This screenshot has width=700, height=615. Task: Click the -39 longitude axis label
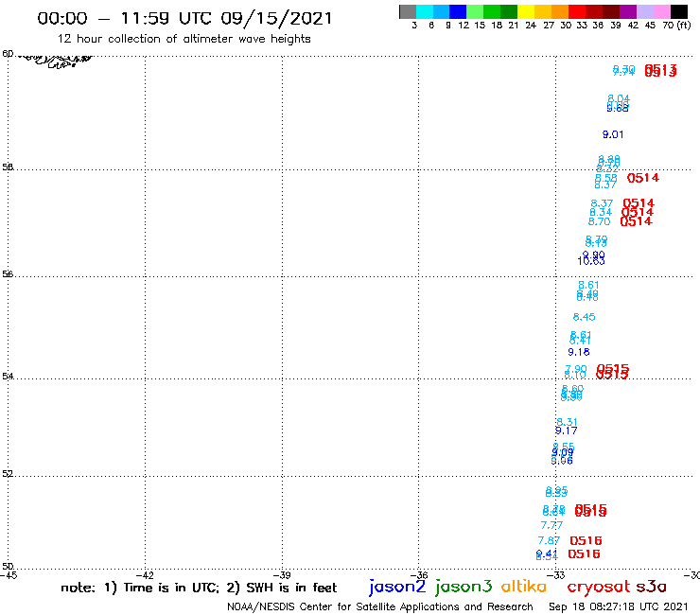point(282,575)
